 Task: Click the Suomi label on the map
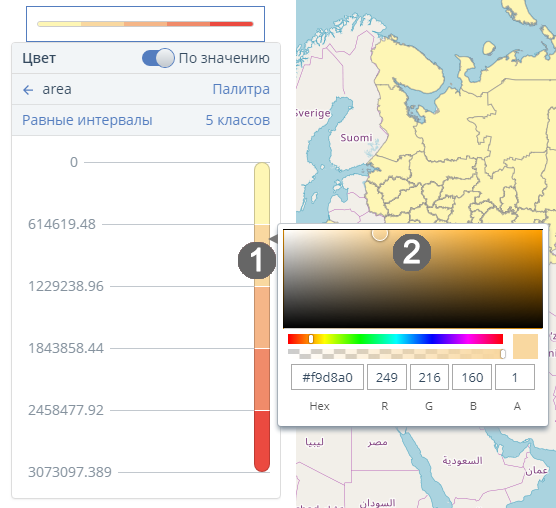(356, 138)
